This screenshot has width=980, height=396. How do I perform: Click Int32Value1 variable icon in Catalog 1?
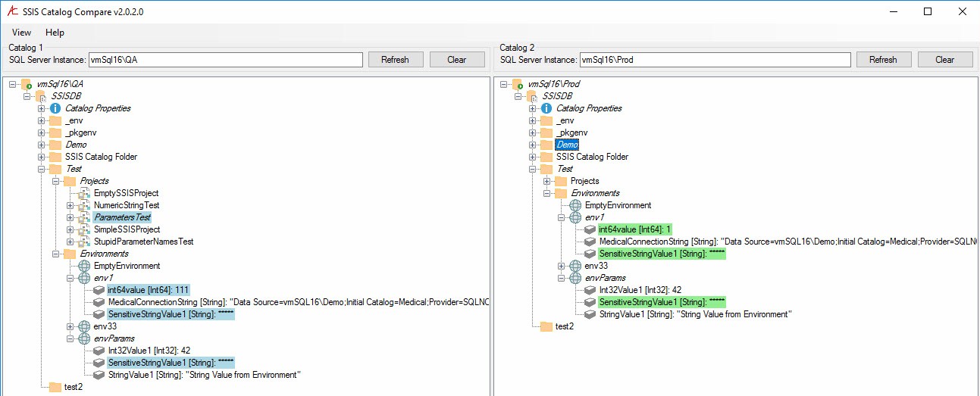99,351
